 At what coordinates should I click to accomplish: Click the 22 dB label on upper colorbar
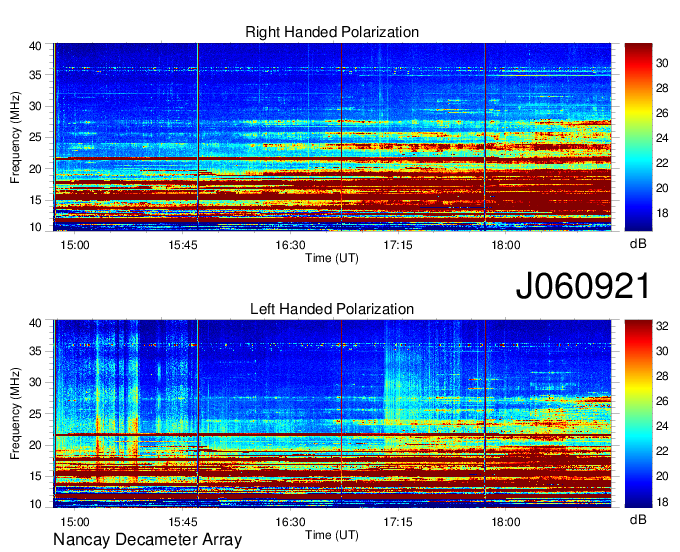coord(662,163)
